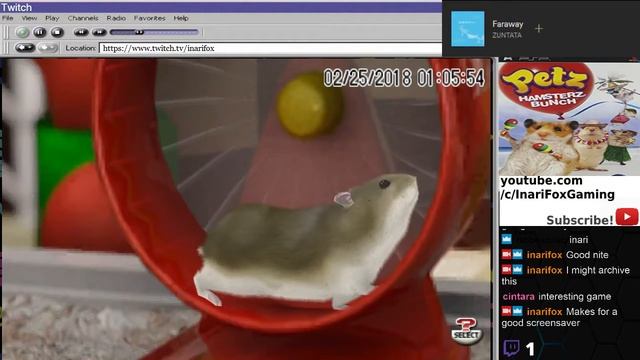The width and height of the screenshot is (640, 360).
Task: Click the rewind button
Action: point(81,32)
